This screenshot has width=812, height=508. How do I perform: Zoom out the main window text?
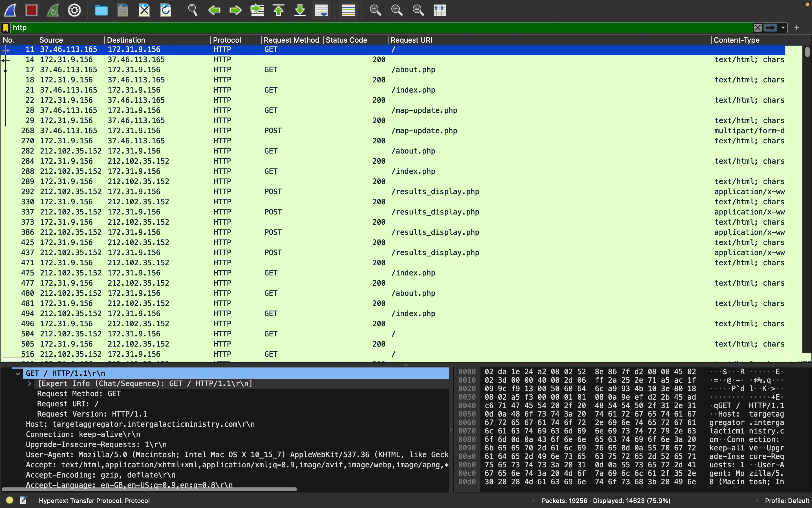click(397, 10)
